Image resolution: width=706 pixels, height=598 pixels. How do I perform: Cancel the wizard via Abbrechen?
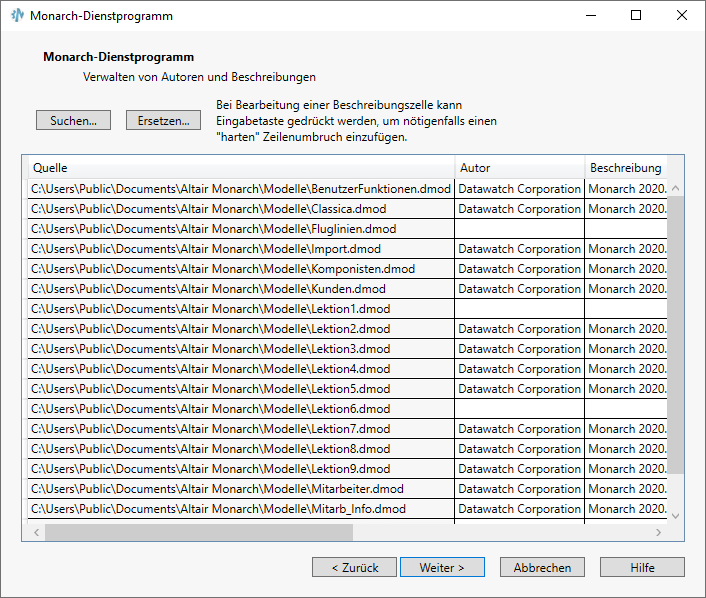(x=542, y=567)
